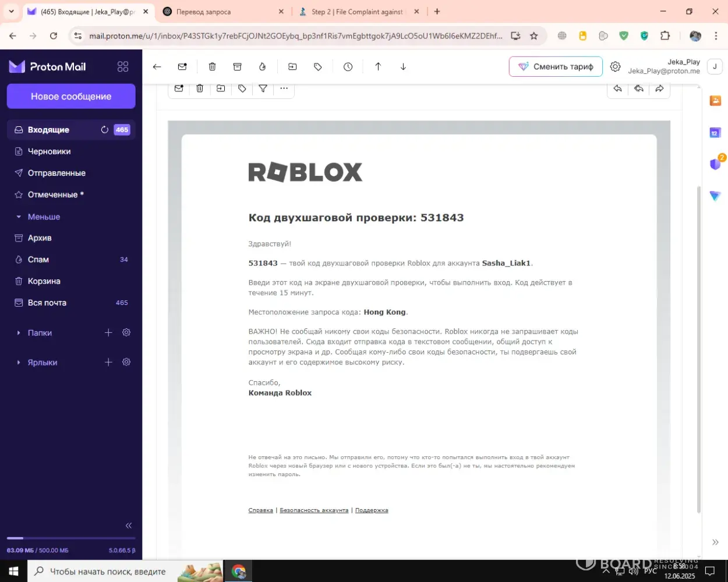Collapse list using Меньше
The height and width of the screenshot is (582, 728).
pos(44,217)
